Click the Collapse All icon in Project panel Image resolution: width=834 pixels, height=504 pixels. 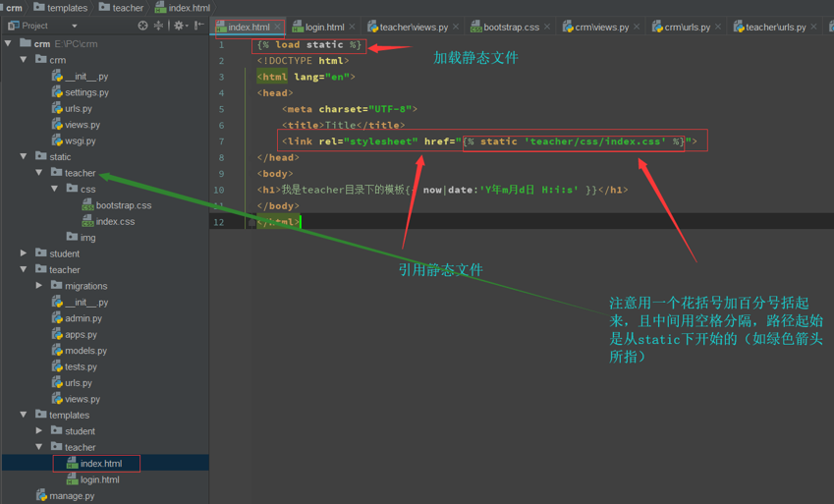pos(159,26)
